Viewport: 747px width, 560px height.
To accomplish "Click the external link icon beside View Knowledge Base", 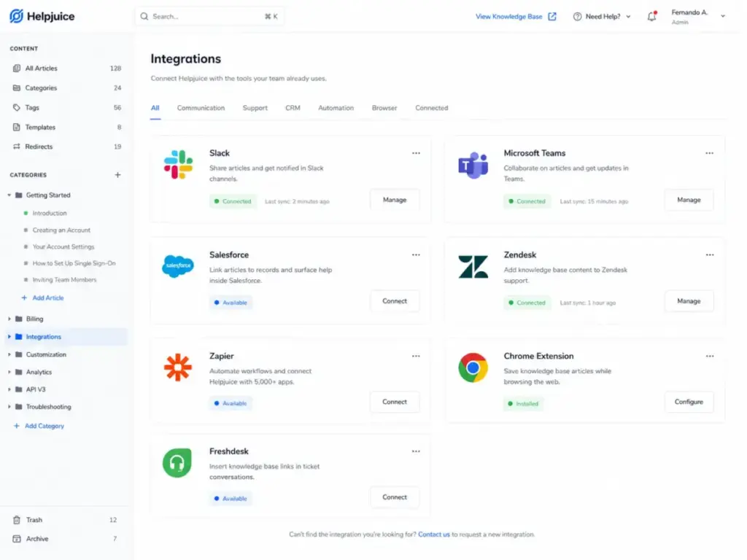I will (x=552, y=17).
